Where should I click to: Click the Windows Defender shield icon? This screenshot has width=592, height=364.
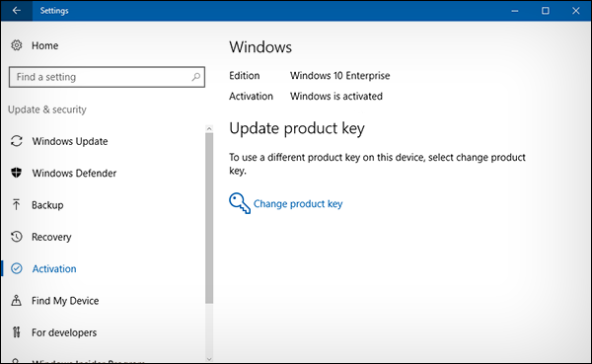click(16, 173)
